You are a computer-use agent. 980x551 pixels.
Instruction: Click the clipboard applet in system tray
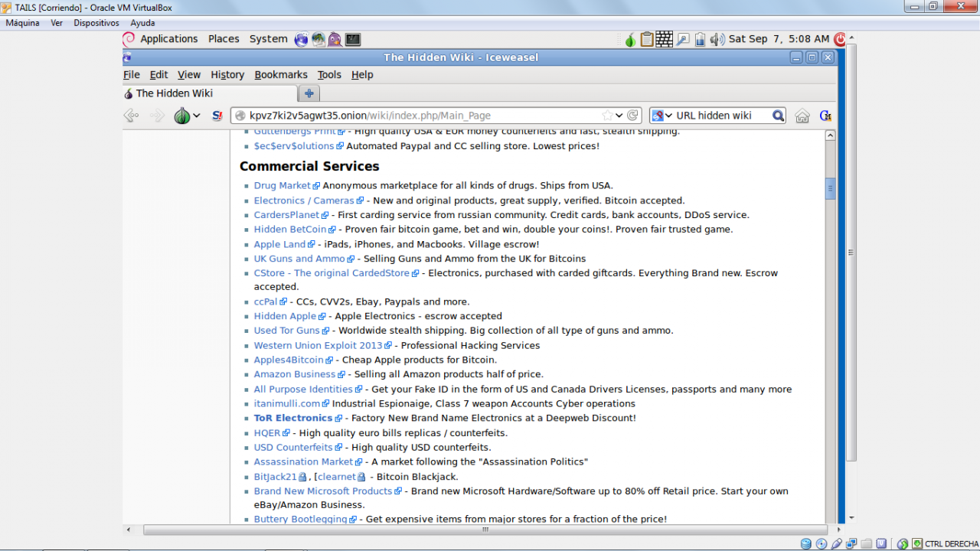(646, 39)
